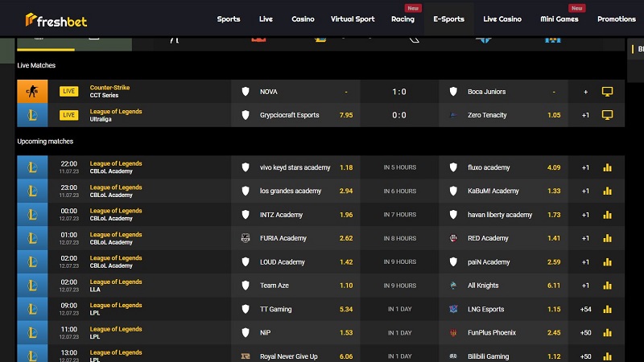This screenshot has width=644, height=362.
Task: Select KaBuM! Academy odds 1.33
Action: tap(554, 191)
